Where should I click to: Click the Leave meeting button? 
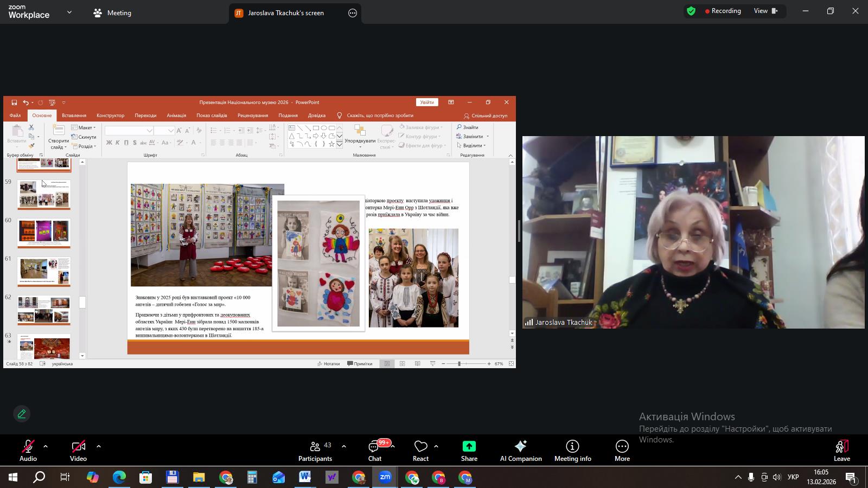(841, 451)
